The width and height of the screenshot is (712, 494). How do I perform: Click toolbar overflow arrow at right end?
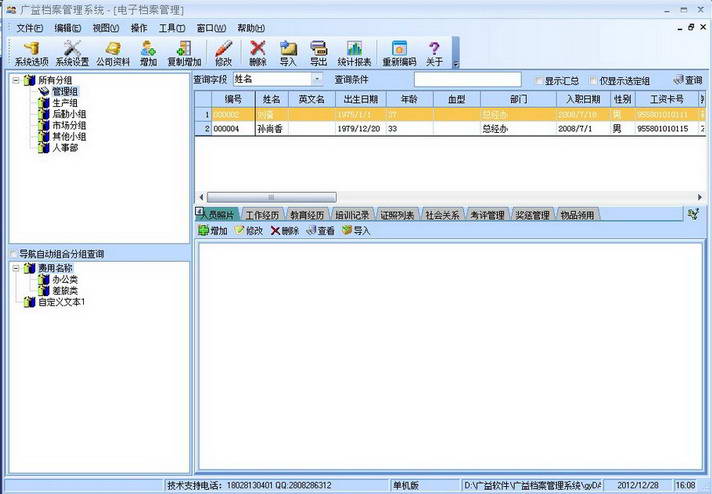click(456, 53)
